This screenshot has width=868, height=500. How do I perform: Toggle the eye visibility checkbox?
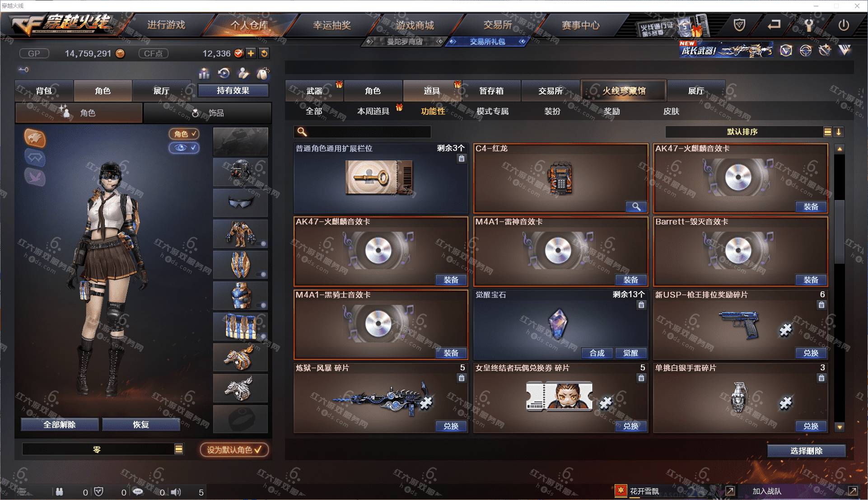point(184,148)
